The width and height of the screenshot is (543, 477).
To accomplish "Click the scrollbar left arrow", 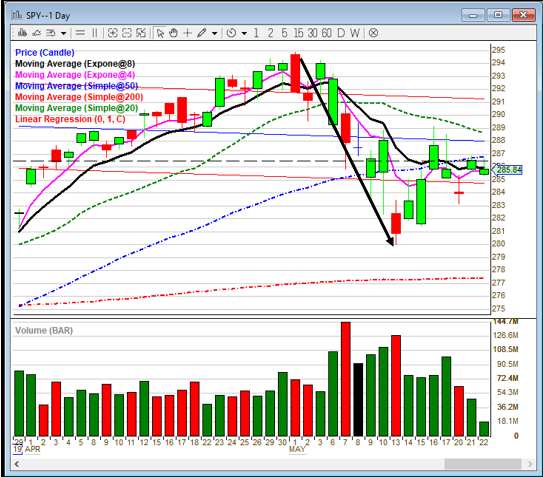I will [x=17, y=464].
